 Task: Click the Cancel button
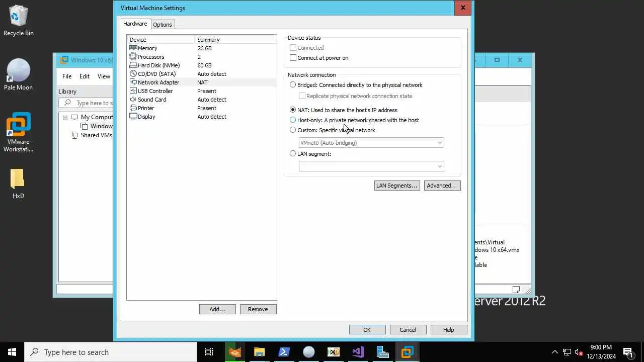[408, 330]
